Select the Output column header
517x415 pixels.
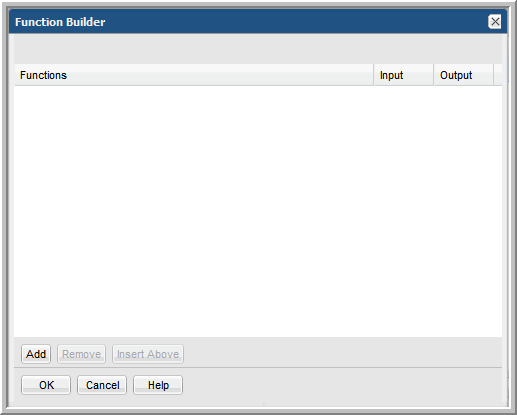pyautogui.click(x=464, y=75)
